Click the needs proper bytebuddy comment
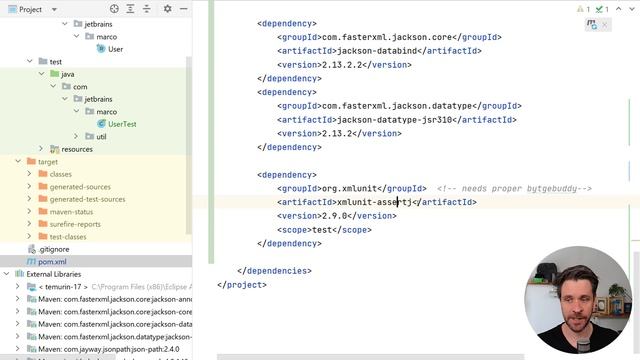The width and height of the screenshot is (640, 360). 514,189
